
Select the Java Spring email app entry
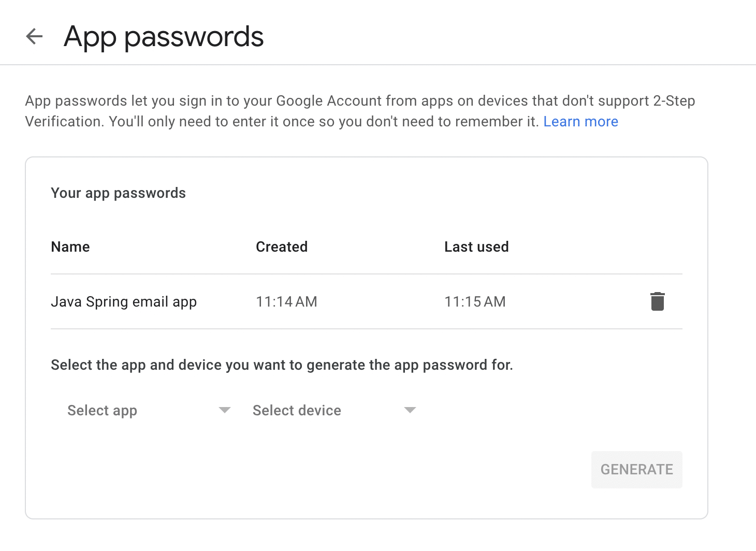(x=124, y=301)
